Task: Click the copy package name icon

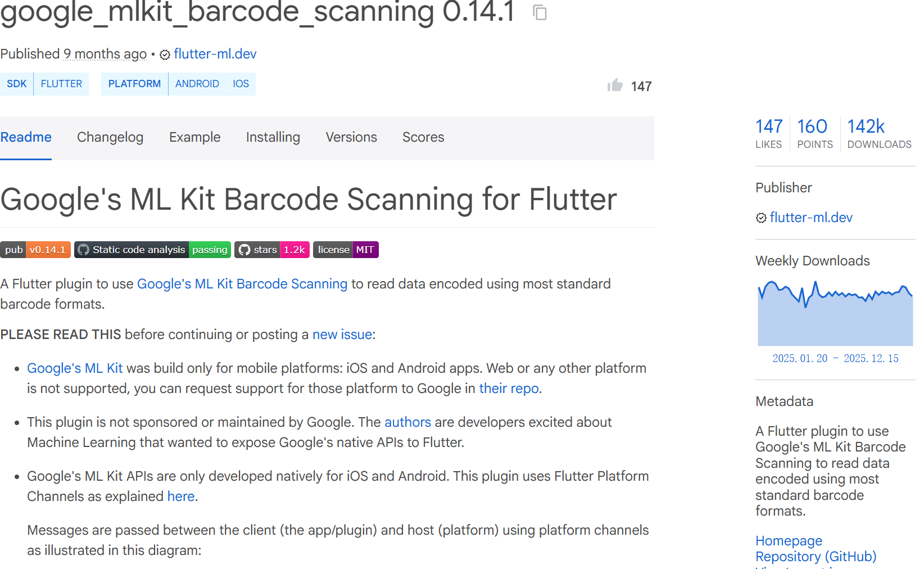Action: (540, 12)
